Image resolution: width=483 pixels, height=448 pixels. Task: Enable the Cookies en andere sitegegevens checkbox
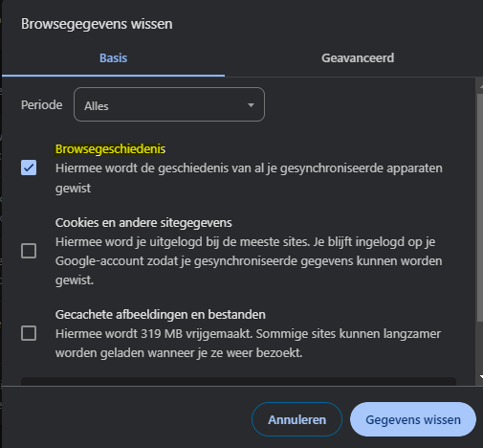tap(29, 251)
